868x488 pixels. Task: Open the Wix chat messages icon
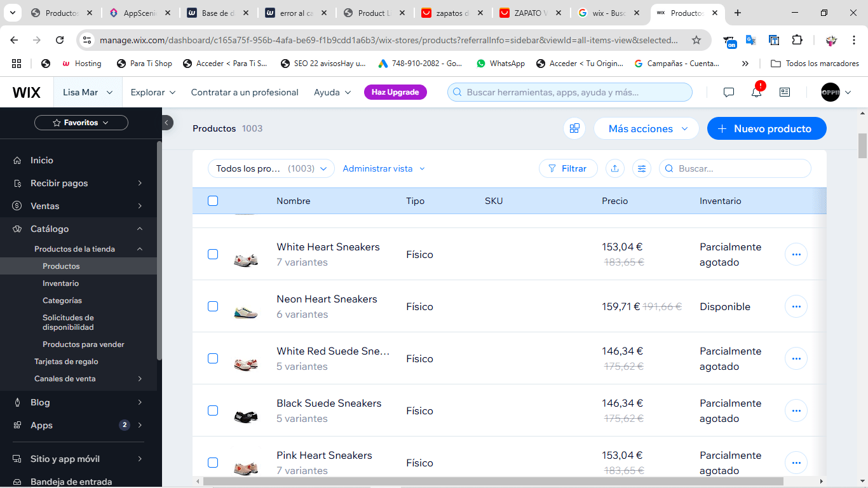tap(729, 92)
